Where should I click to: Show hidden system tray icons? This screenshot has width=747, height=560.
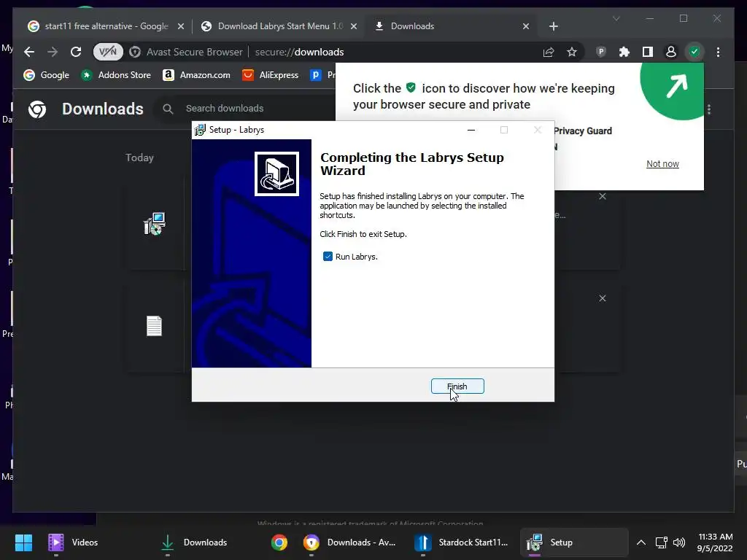pyautogui.click(x=640, y=542)
